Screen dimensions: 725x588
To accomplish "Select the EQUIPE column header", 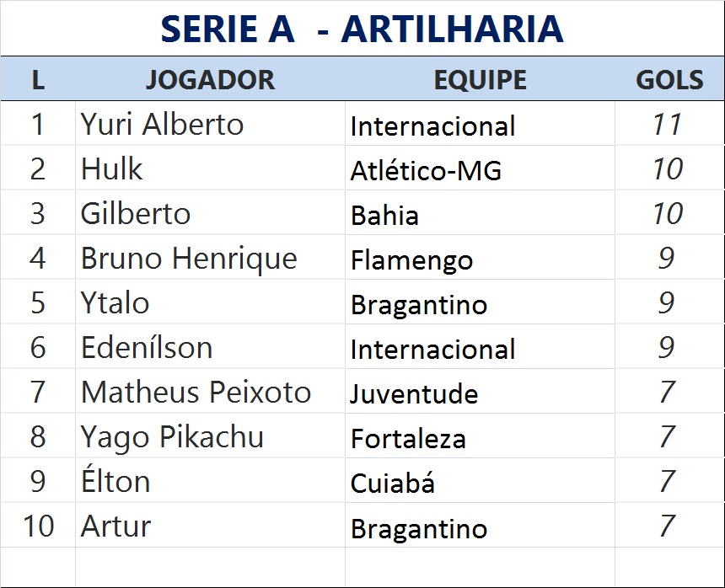I will (x=480, y=80).
